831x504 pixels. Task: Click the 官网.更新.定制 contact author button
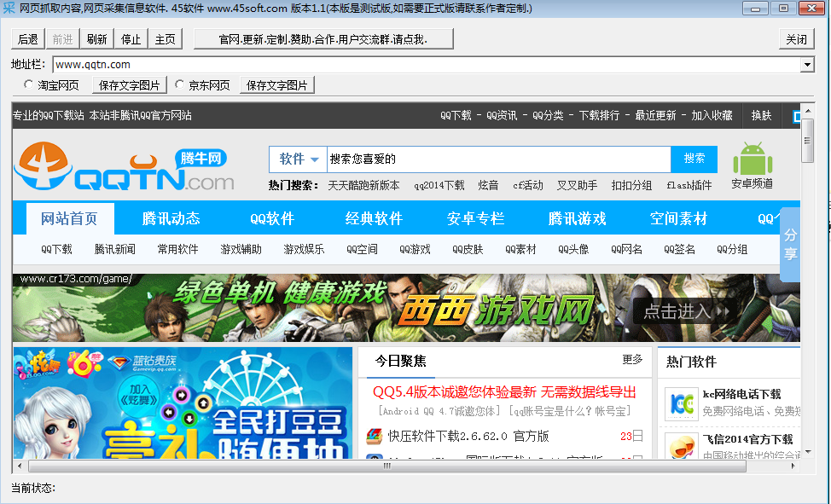pyautogui.click(x=323, y=39)
